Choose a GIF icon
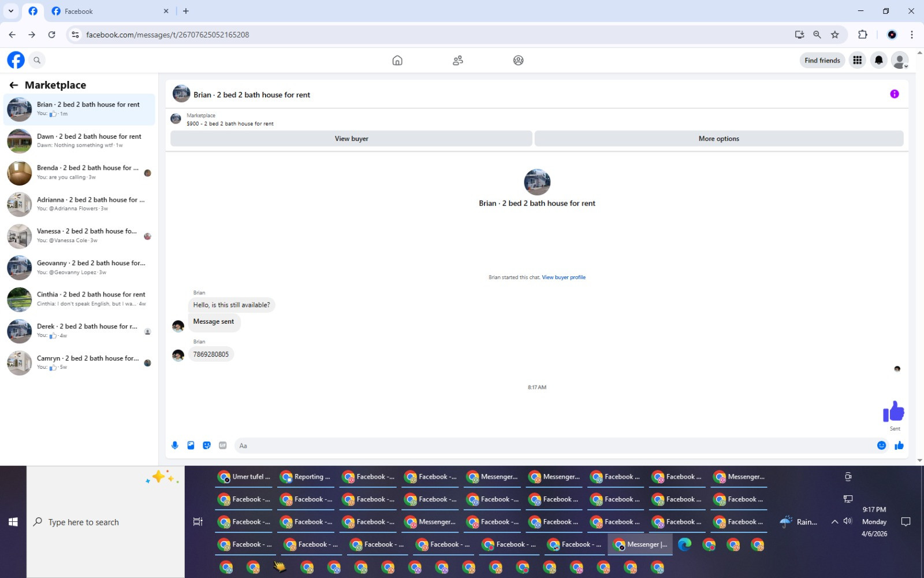Viewport: 924px width, 578px height. (x=223, y=446)
